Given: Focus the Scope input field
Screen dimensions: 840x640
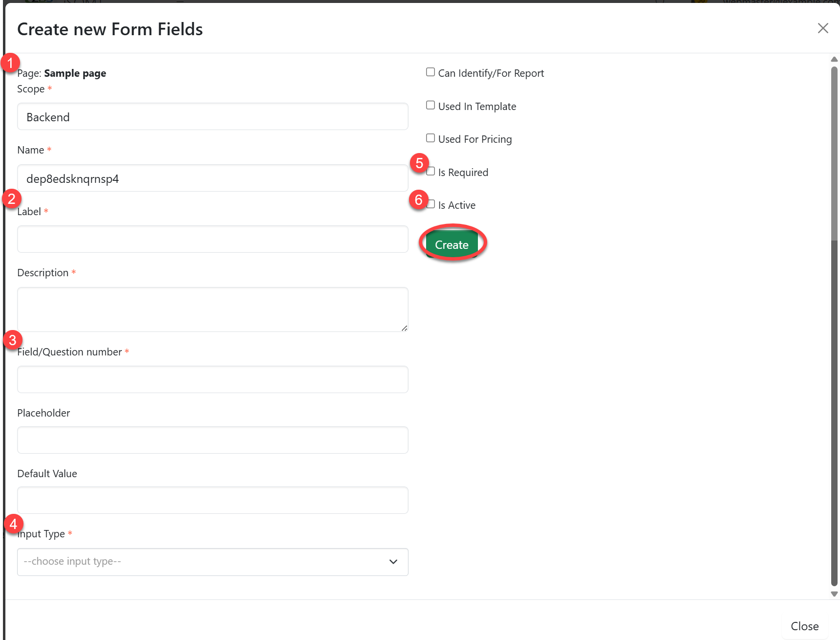Looking at the screenshot, I should tap(213, 117).
